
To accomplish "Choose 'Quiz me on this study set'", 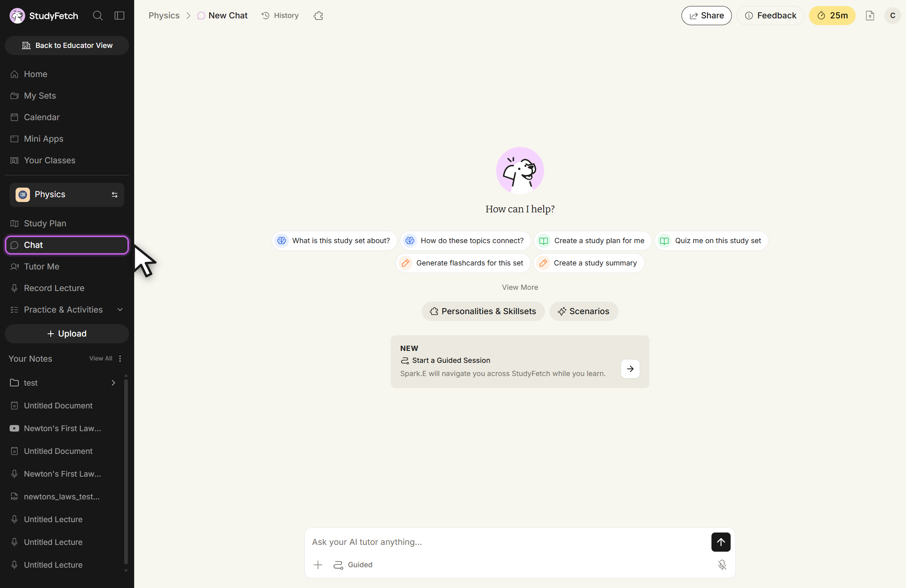I will [711, 241].
